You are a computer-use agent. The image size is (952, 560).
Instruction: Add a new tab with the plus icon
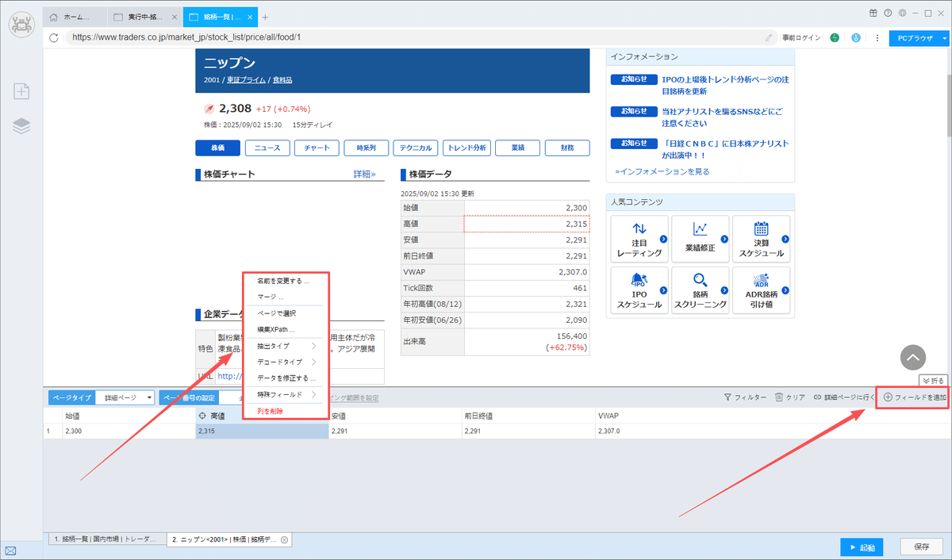coord(265,17)
